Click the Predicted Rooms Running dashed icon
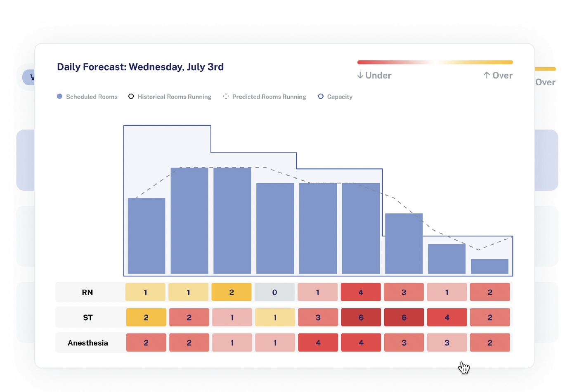572x392 pixels. [226, 97]
